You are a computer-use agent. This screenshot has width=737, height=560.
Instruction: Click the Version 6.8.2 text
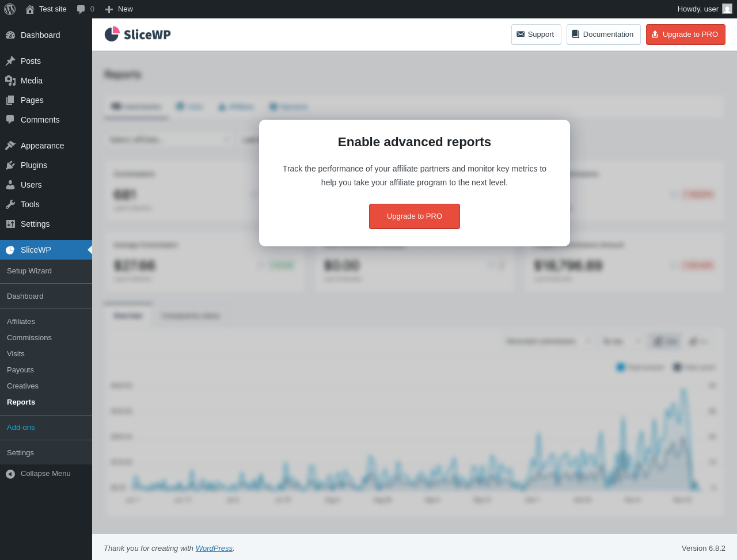[x=704, y=548]
